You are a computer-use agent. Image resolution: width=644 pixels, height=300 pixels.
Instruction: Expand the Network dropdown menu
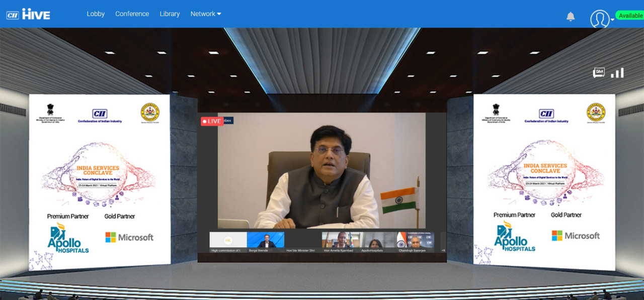(x=205, y=14)
